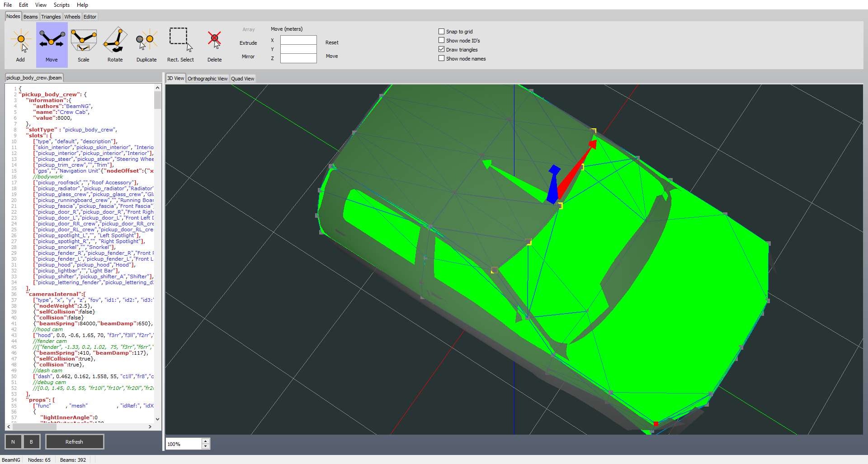Uncheck the Draw triangles option
The height and width of the screenshot is (464, 868).
pos(442,50)
